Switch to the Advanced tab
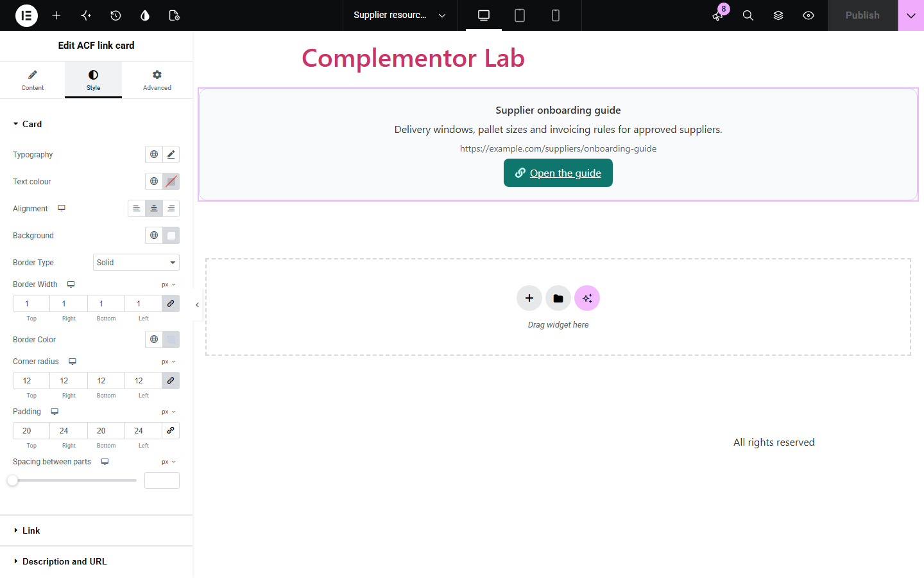 pyautogui.click(x=157, y=80)
